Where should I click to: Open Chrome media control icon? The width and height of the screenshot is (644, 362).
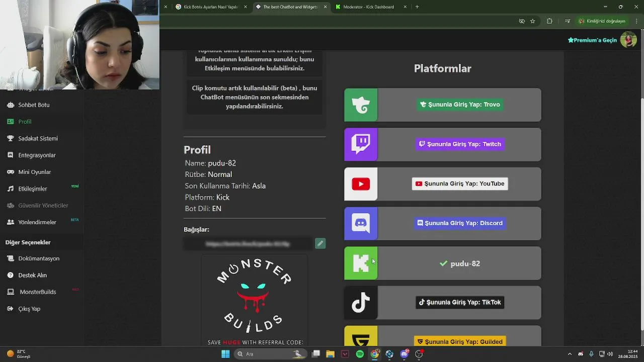pyautogui.click(x=568, y=21)
